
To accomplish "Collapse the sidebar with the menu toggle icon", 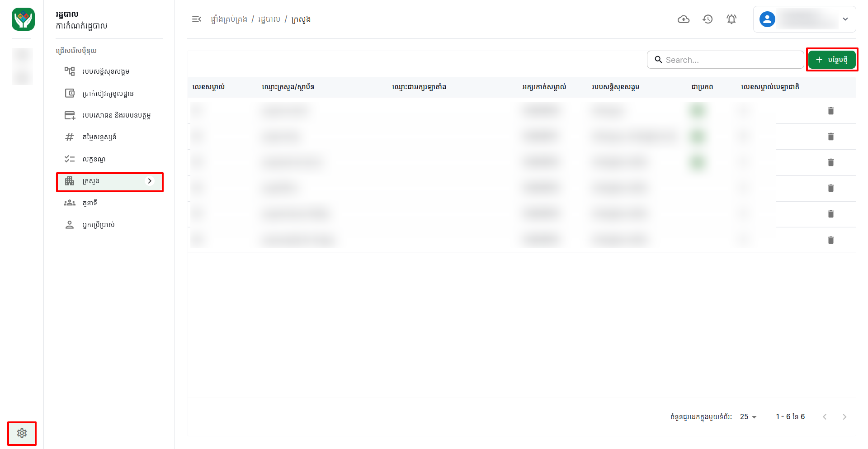I will click(196, 19).
